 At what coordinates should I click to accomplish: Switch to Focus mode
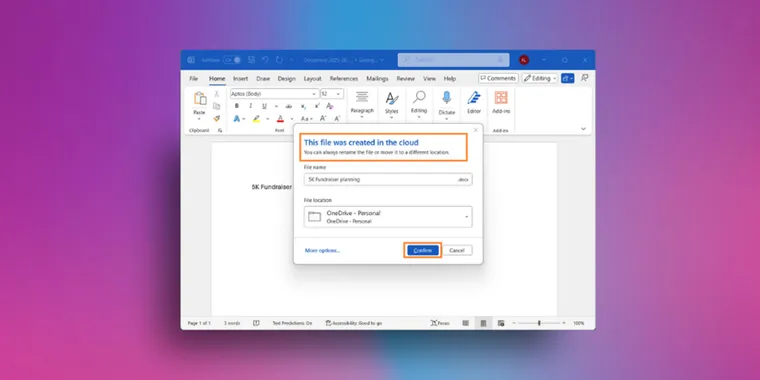(440, 323)
